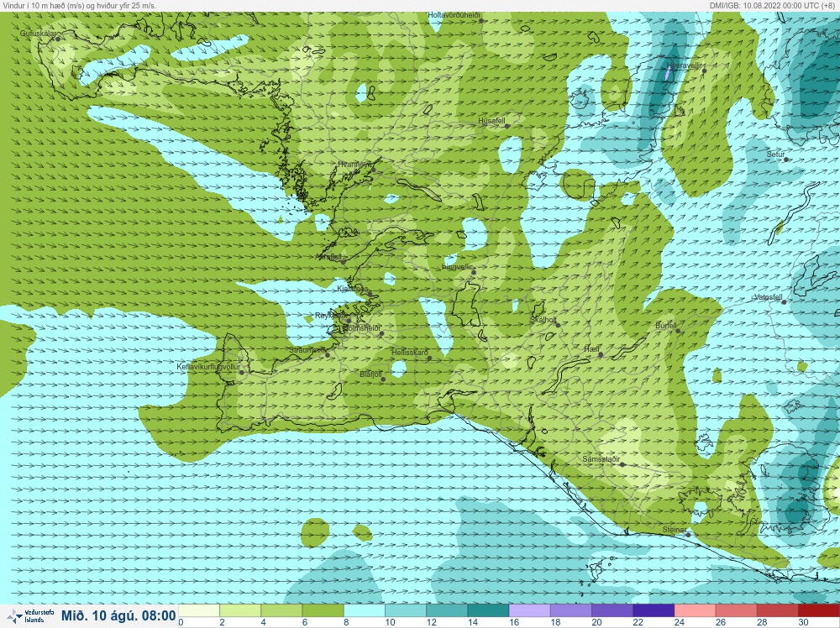This screenshot has width=840, height=628.
Task: Select the 22–24 m/s dark indigo legend swatch
Action: pos(653,610)
